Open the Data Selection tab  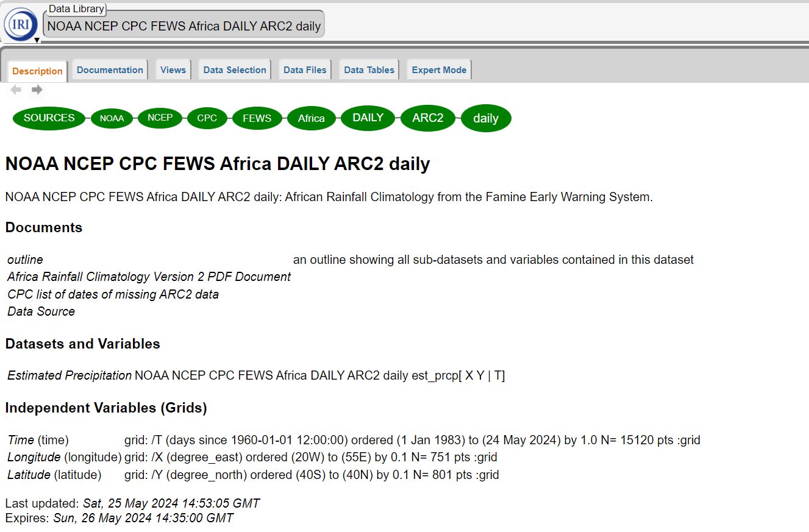pos(235,70)
